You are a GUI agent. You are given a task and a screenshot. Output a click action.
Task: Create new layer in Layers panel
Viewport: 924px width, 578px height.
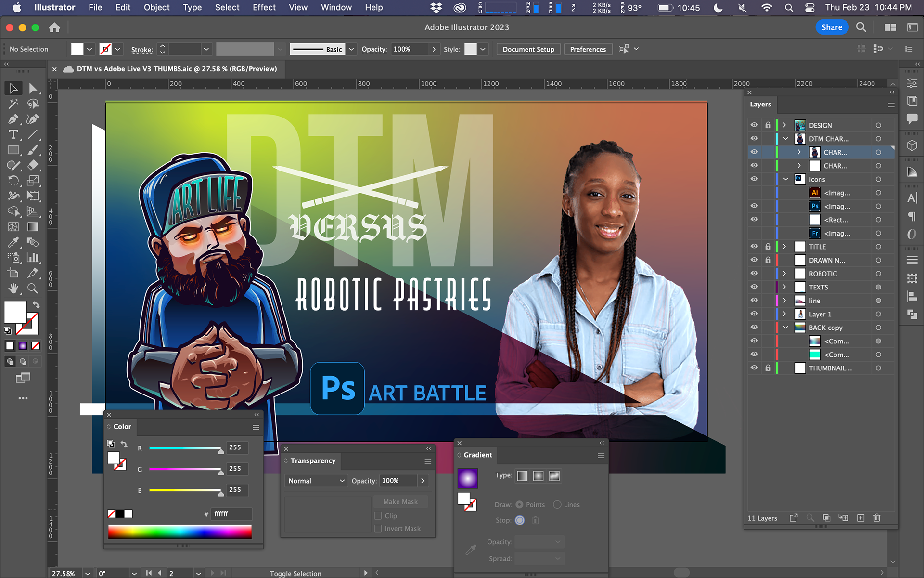(x=861, y=518)
